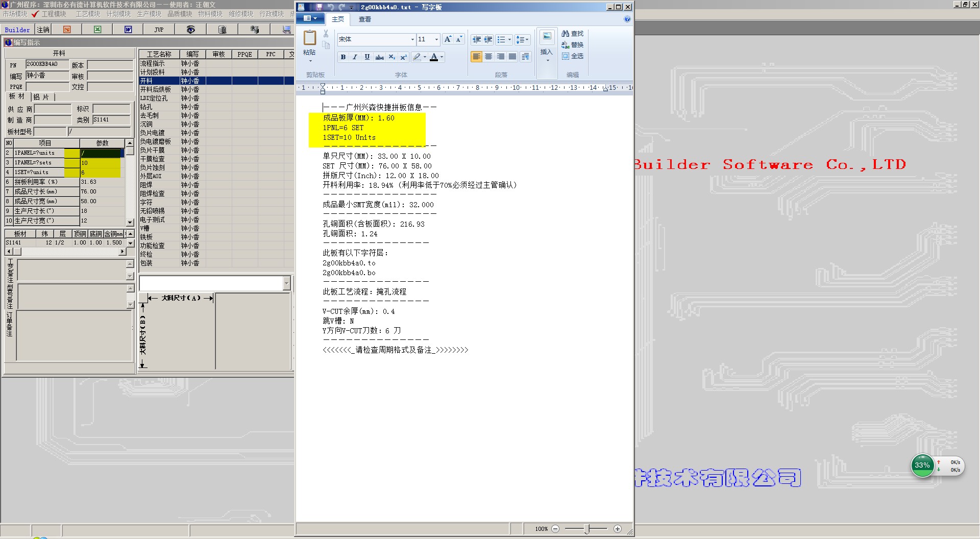Click the 替换 replace button
The image size is (980, 539).
(x=573, y=45)
